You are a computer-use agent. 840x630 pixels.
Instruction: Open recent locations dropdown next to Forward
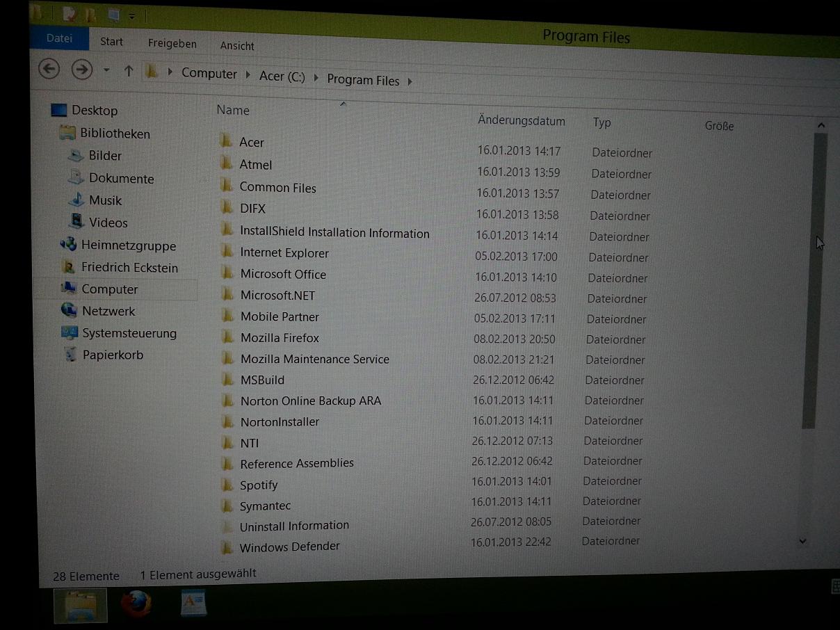[106, 70]
